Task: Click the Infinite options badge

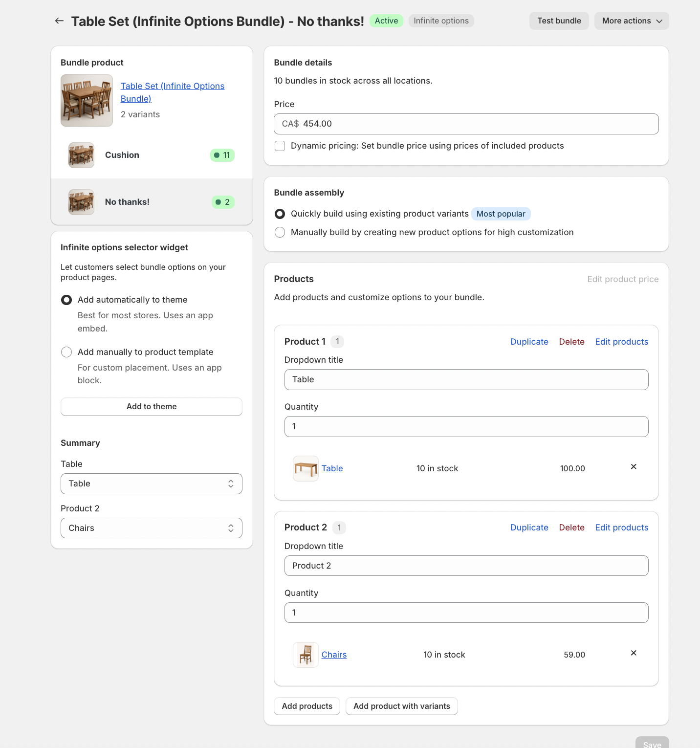Action: [x=441, y=21]
